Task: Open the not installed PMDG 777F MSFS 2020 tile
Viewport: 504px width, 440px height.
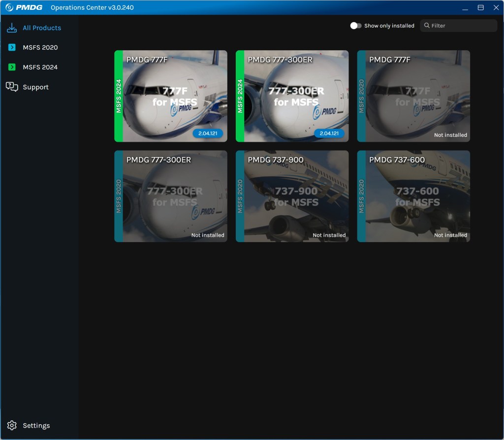Action: coord(413,96)
